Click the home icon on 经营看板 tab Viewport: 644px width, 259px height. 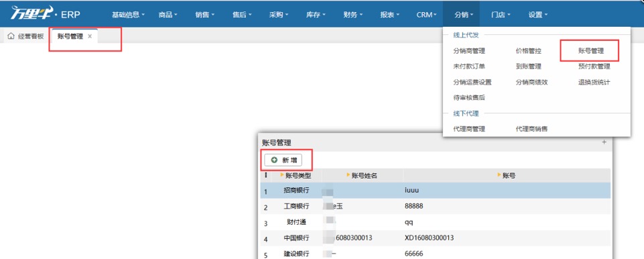[x=11, y=36]
